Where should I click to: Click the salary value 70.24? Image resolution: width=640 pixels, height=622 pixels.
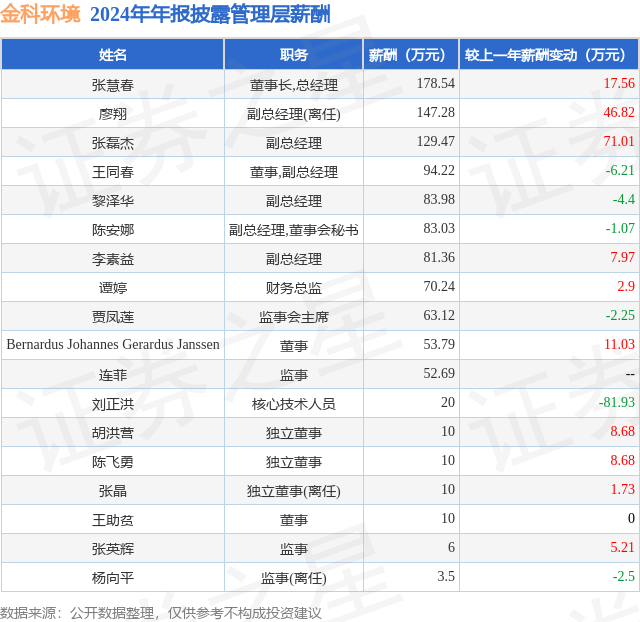click(x=439, y=287)
